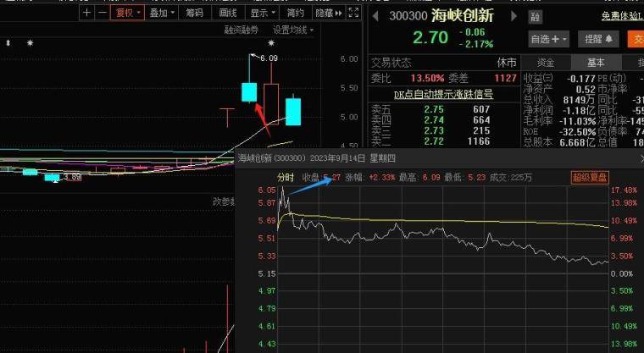Click the star marker beside the up-down arrow marker
Viewport: 644px width, 353px height.
tap(30, 42)
